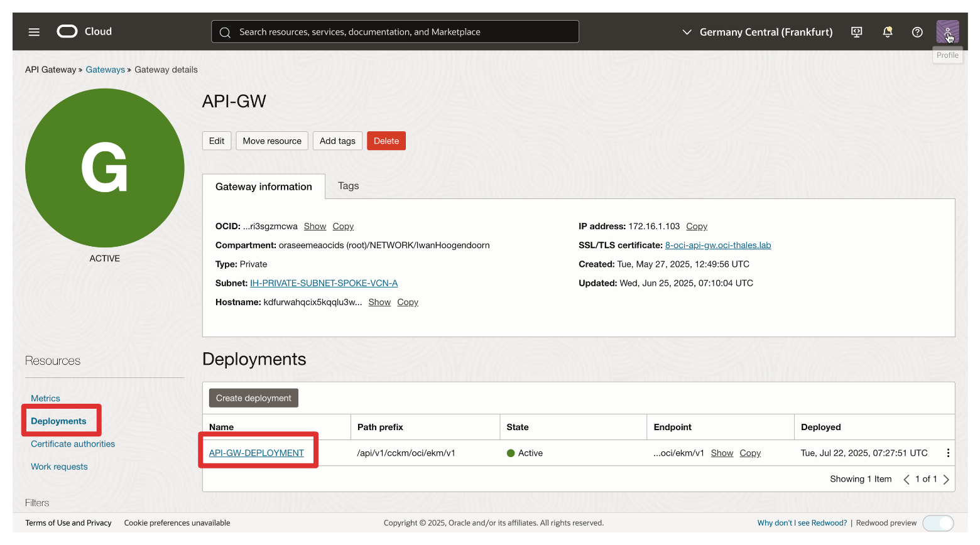The height and width of the screenshot is (545, 980).
Task: Go to next page of deployments
Action: coord(946,479)
